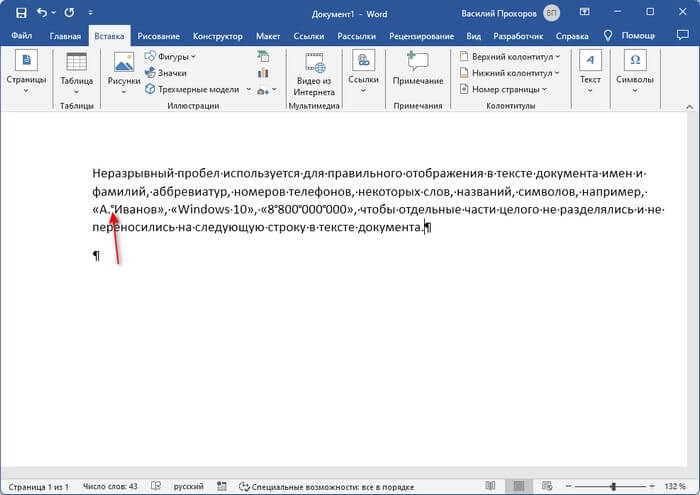The width and height of the screenshot is (700, 495).
Task: Open the Справка tab
Action: pos(572,36)
